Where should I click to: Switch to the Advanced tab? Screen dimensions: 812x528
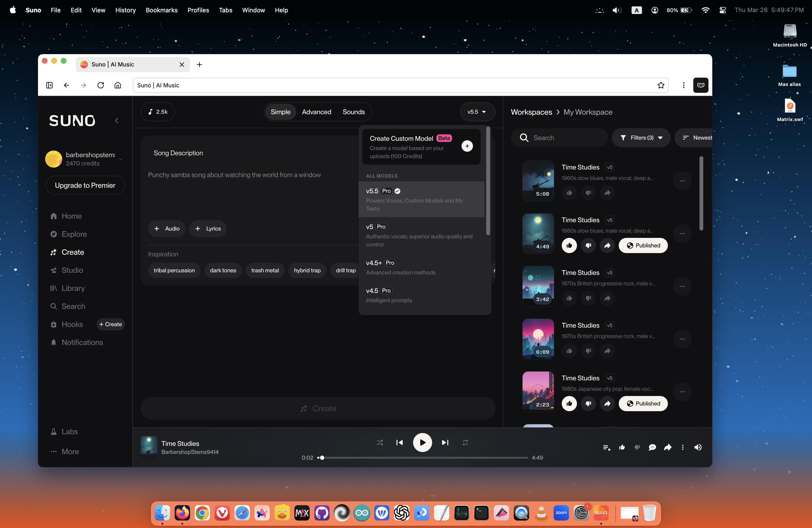pyautogui.click(x=316, y=112)
